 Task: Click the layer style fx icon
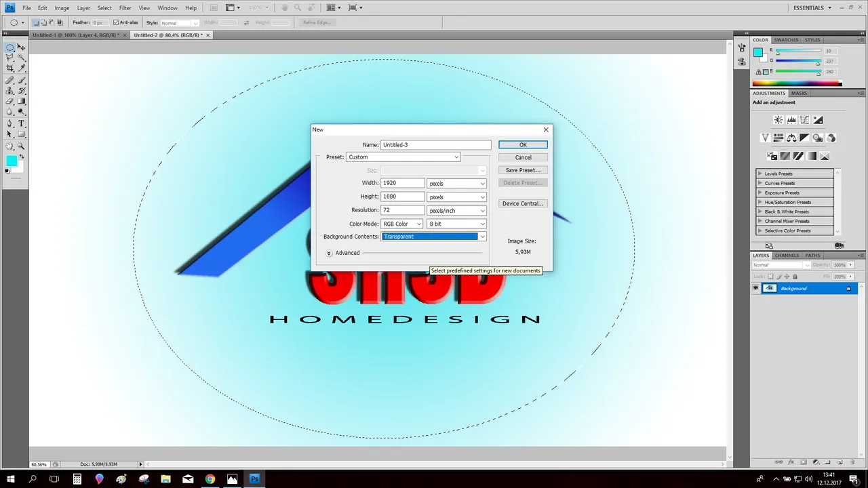(x=791, y=462)
